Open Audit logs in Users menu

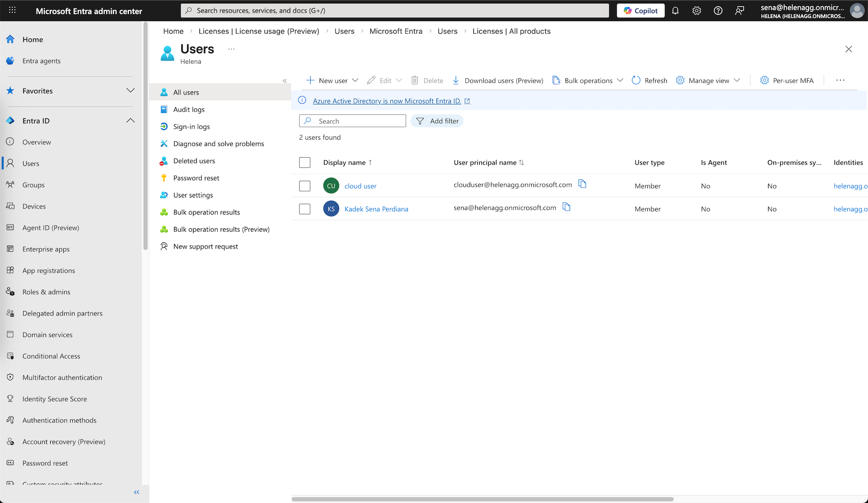click(x=189, y=109)
